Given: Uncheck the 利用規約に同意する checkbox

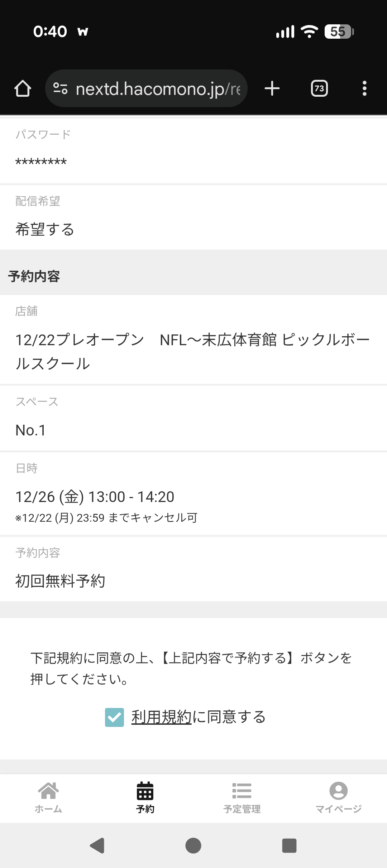Looking at the screenshot, I should [114, 717].
